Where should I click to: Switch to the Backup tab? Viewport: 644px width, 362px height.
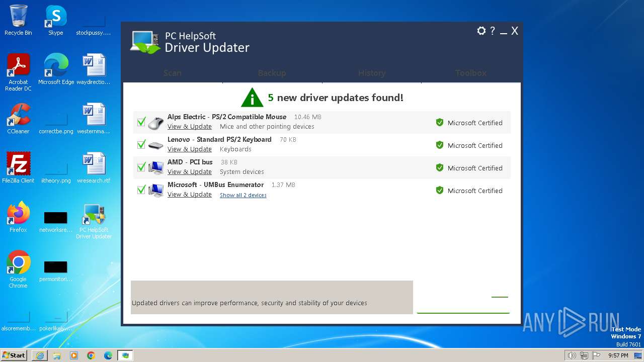tap(272, 73)
